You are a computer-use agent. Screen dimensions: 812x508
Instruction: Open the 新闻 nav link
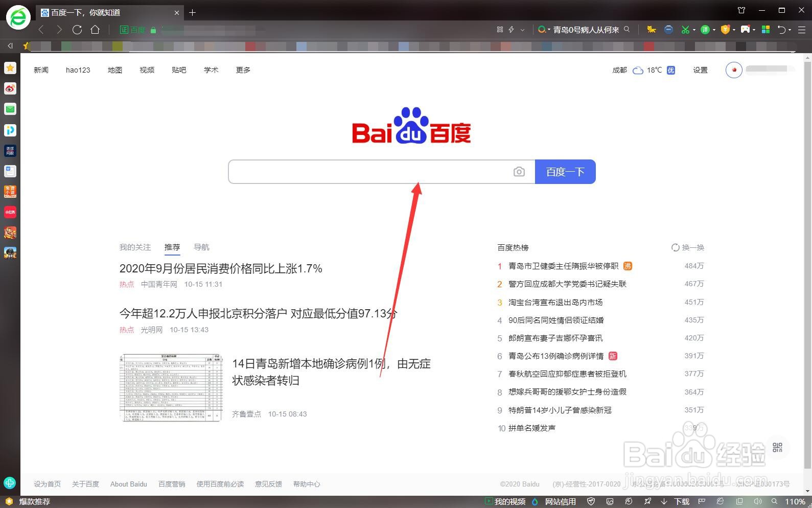click(x=41, y=70)
